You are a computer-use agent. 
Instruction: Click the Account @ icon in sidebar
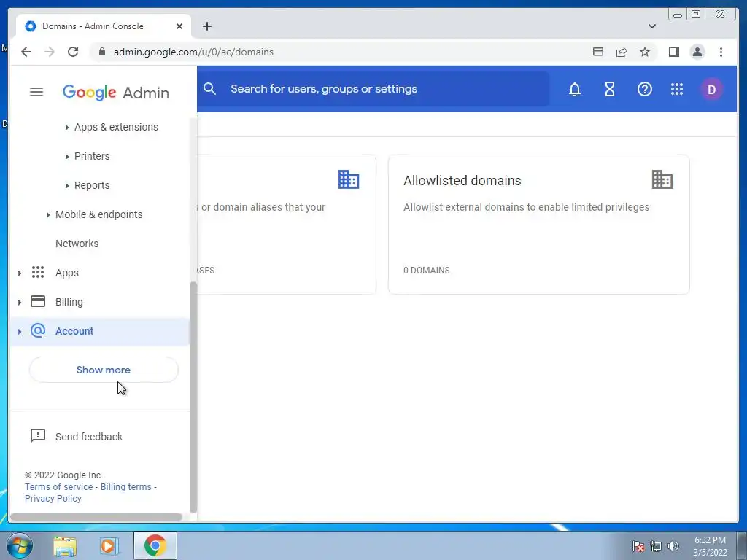tap(38, 330)
